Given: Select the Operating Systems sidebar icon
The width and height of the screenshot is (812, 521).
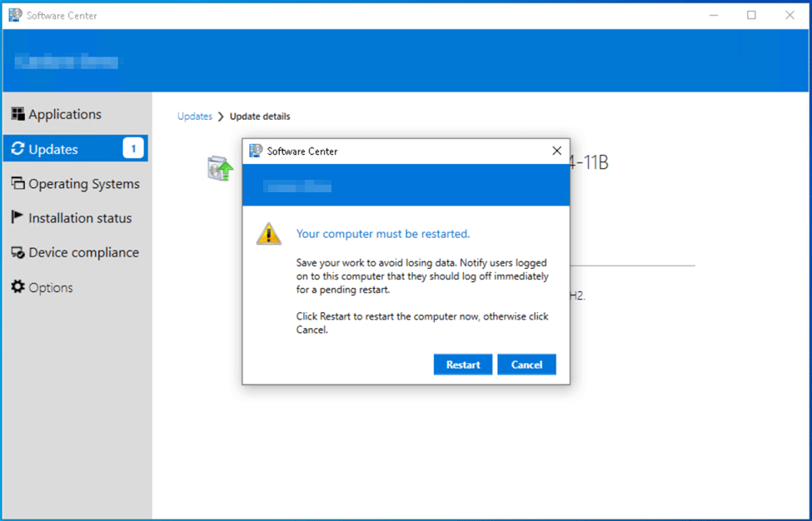Looking at the screenshot, I should coord(17,184).
